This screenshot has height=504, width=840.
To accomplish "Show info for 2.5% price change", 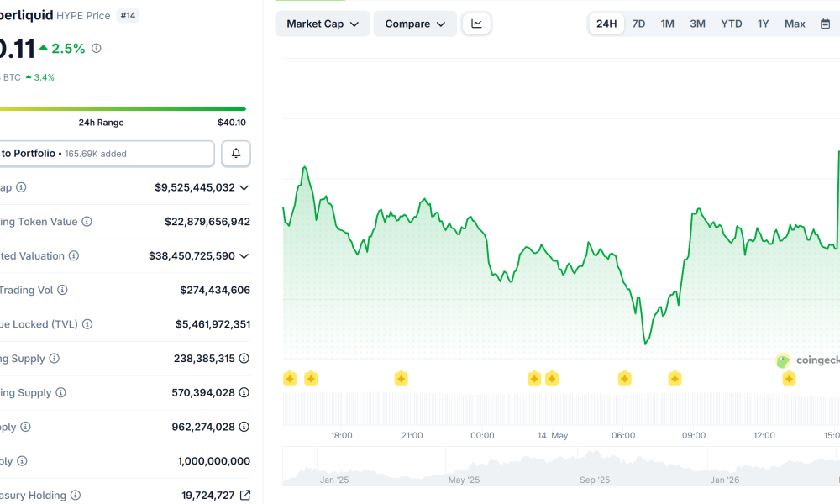I will [x=97, y=48].
